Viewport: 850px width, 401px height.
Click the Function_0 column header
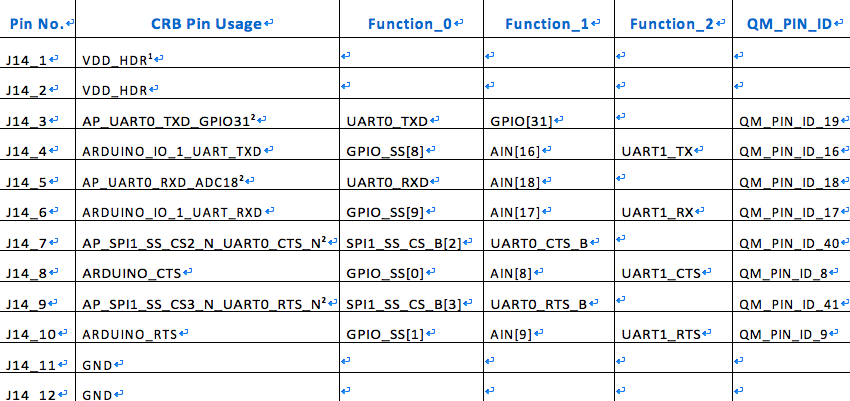[x=411, y=23]
